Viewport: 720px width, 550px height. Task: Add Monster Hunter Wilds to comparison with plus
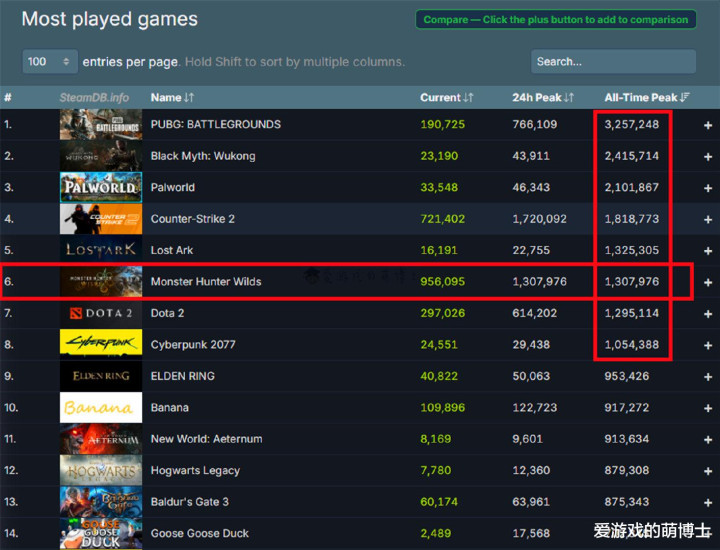point(708,282)
